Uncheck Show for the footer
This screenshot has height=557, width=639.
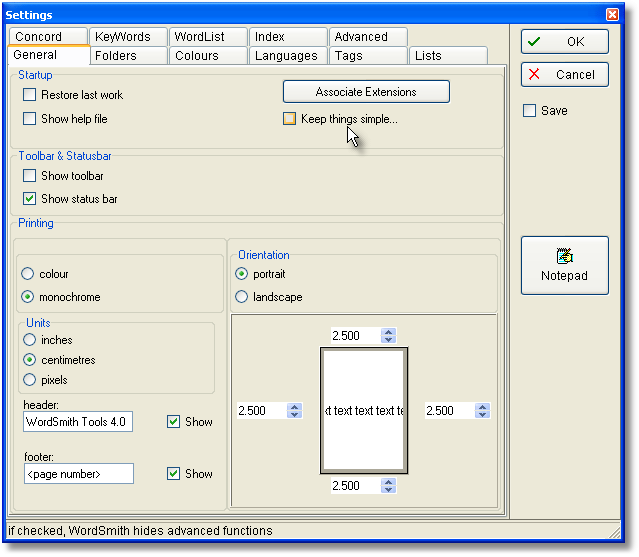click(x=174, y=473)
